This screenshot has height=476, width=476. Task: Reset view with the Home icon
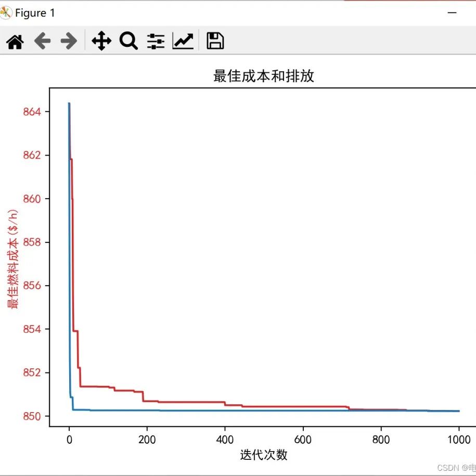coord(15,40)
